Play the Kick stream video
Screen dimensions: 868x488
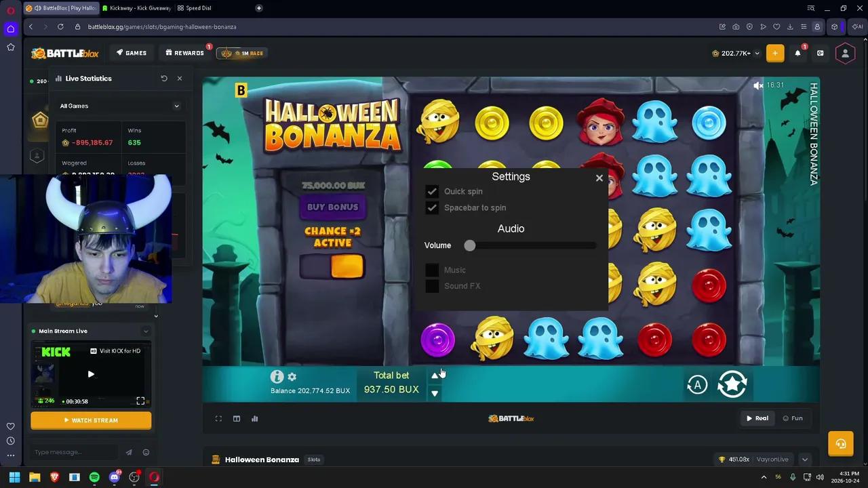[91, 374]
